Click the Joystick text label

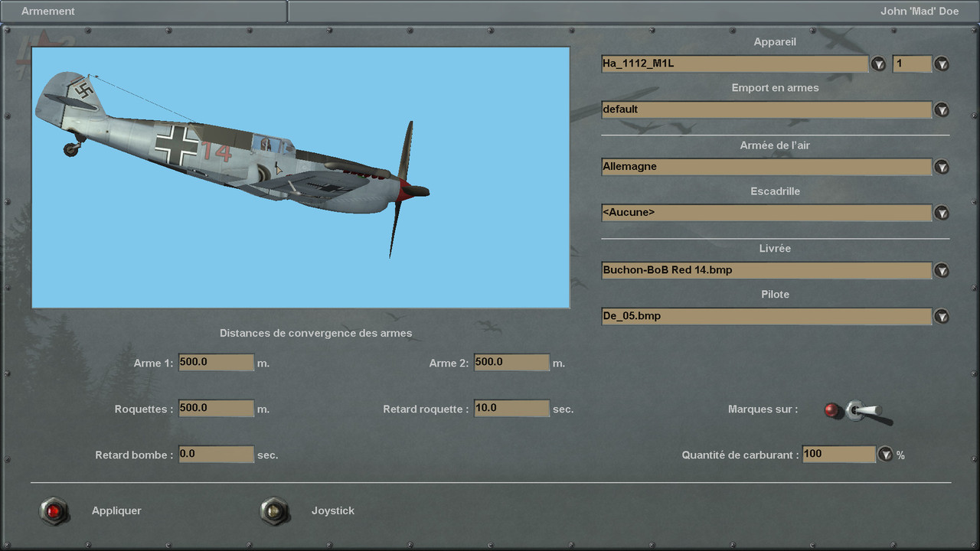point(333,510)
